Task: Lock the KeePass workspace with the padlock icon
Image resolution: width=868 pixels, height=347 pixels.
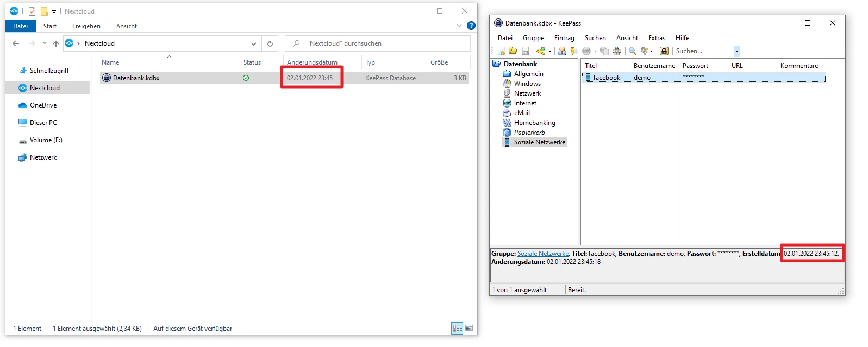Action: (664, 51)
